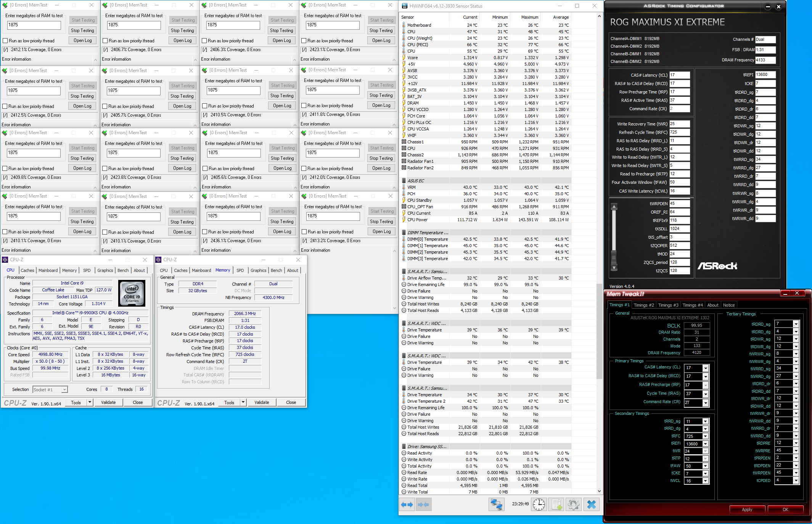812x524 pixels.
Task: Enable low priority thread in top-left MemTest
Action: [5, 41]
